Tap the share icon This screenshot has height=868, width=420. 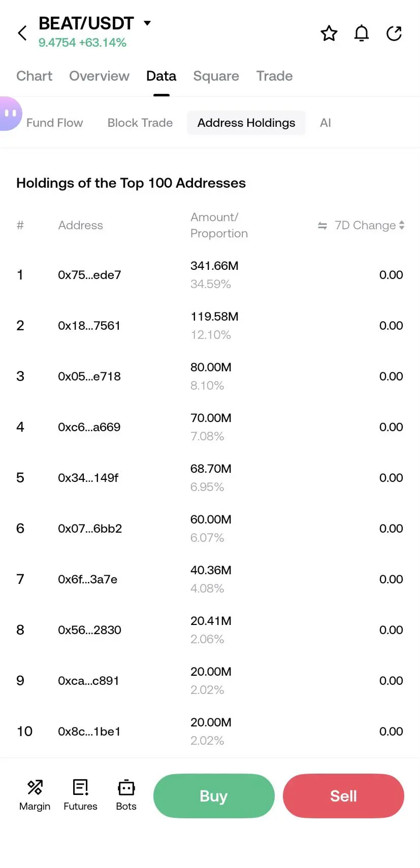pyautogui.click(x=394, y=33)
